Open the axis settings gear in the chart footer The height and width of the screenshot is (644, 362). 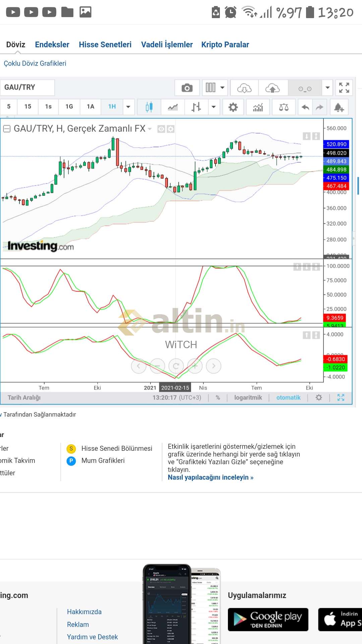tap(319, 397)
